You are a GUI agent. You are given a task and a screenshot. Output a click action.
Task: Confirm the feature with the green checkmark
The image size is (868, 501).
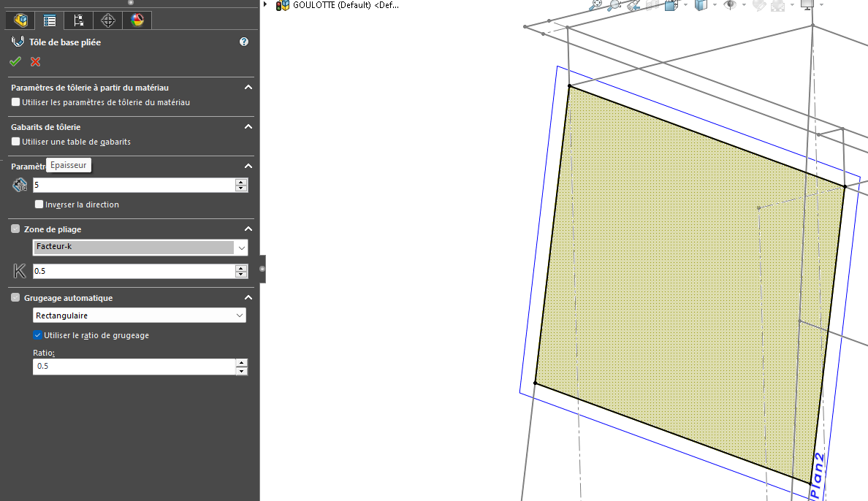pos(15,62)
